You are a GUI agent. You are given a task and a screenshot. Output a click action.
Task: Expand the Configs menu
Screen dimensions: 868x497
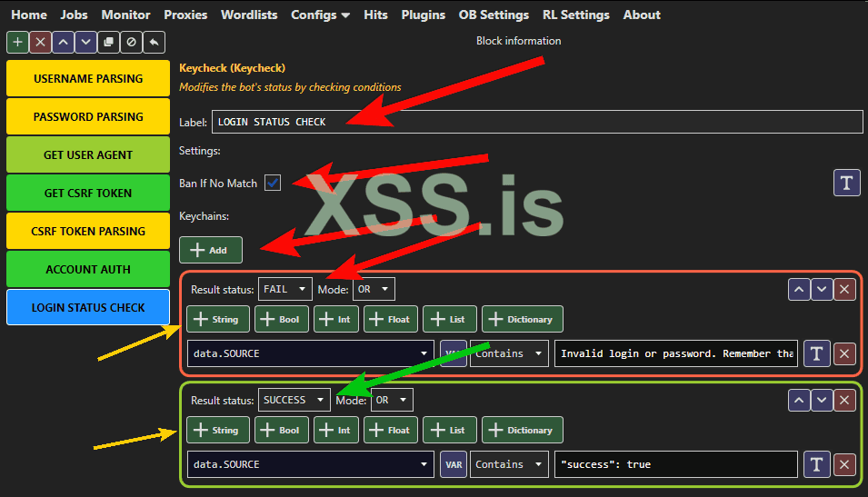click(x=320, y=15)
